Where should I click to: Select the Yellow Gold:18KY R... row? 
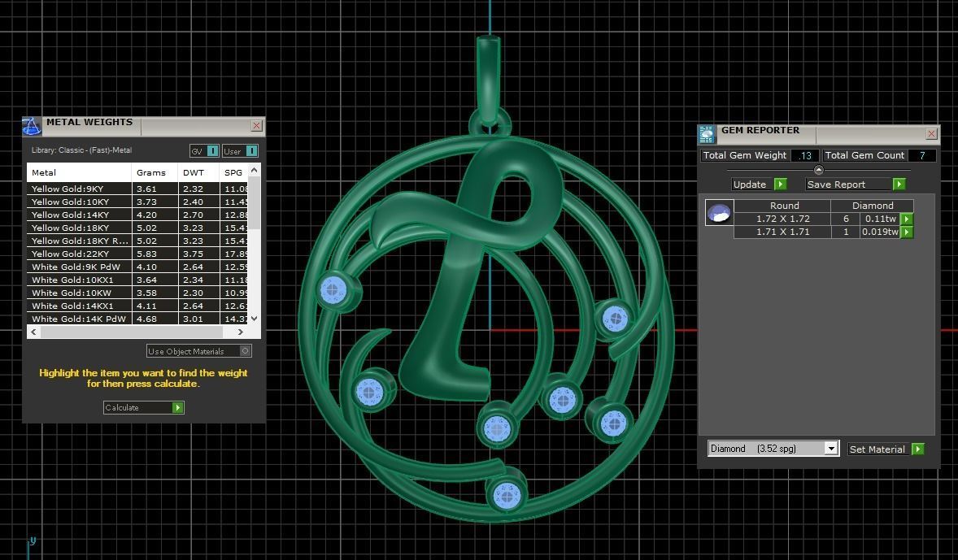click(x=137, y=241)
